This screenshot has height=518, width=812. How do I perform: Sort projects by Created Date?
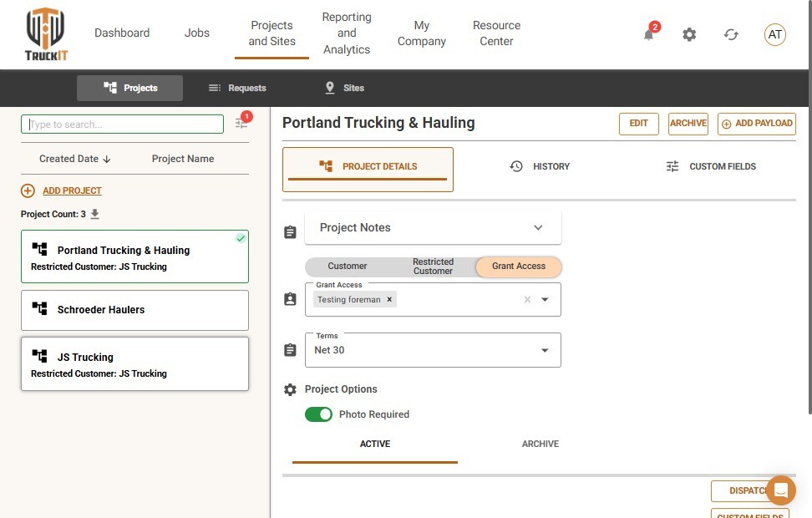click(x=75, y=159)
